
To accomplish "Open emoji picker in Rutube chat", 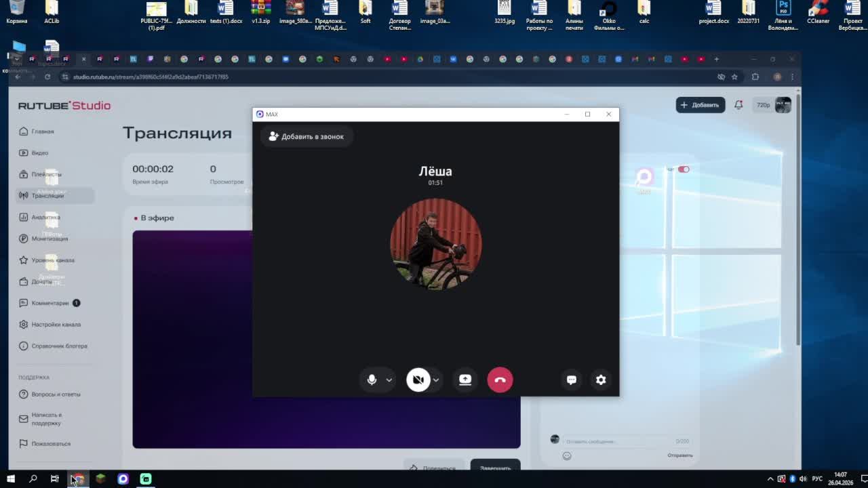I will click(x=567, y=455).
